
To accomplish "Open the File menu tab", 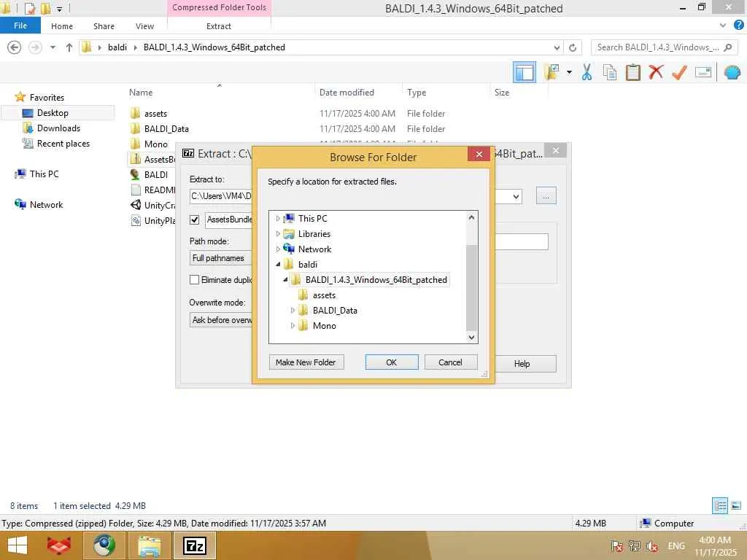I will pos(20,26).
